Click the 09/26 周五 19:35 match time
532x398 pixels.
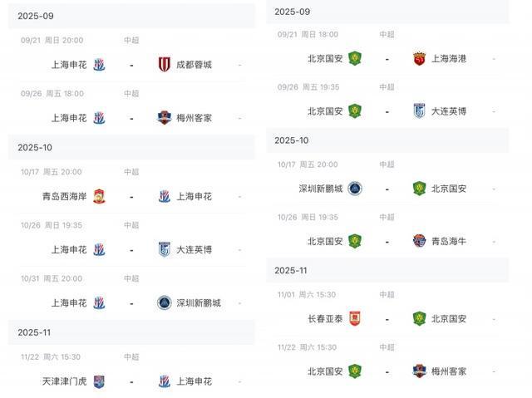click(x=308, y=87)
